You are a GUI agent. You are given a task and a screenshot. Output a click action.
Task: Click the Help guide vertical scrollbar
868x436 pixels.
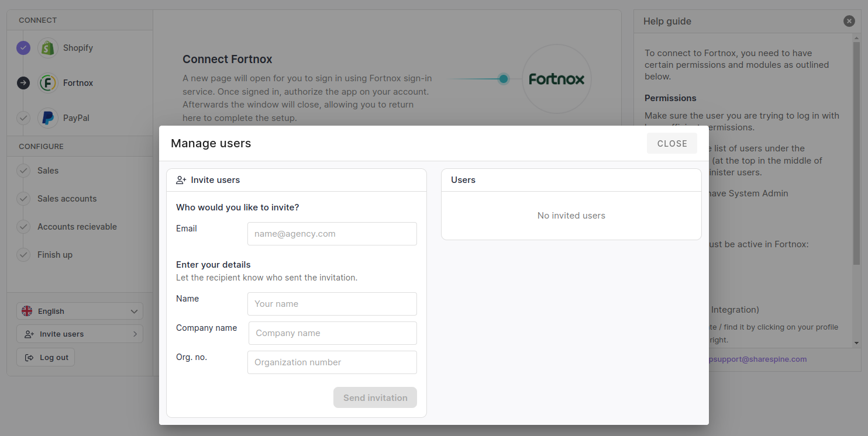point(856,152)
